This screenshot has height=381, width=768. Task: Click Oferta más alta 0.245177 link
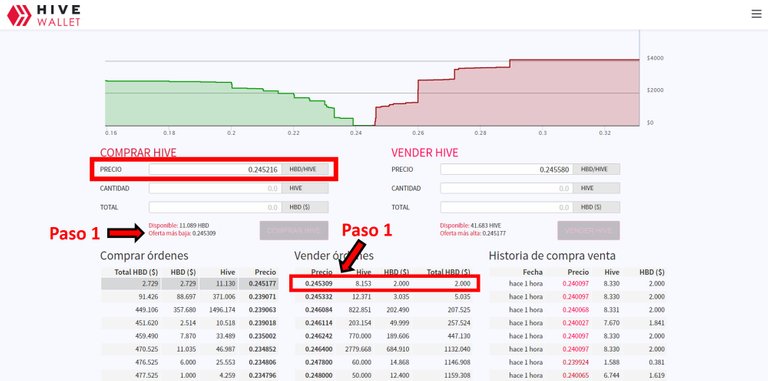[x=473, y=234]
